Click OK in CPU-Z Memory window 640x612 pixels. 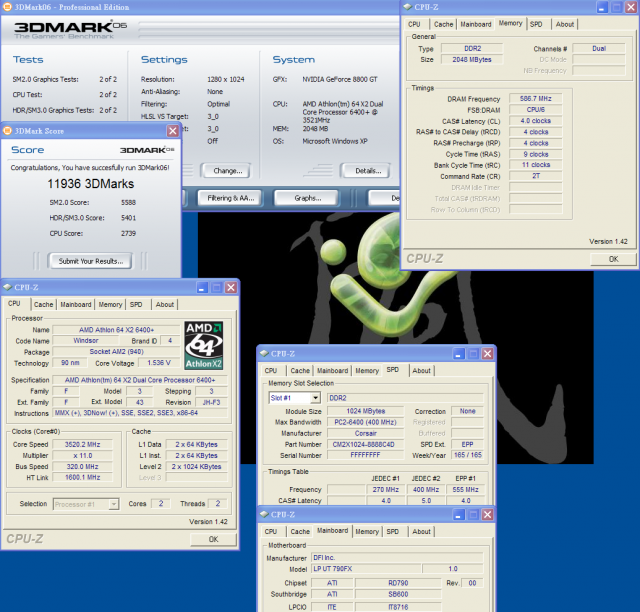(x=613, y=259)
